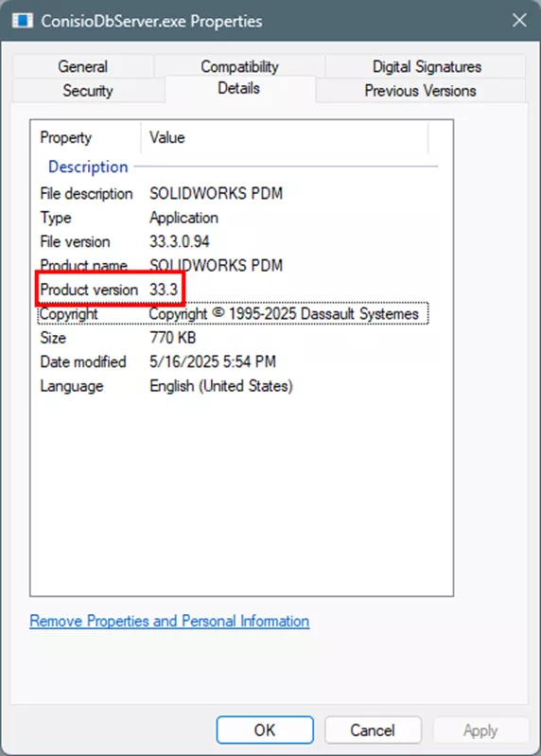The height and width of the screenshot is (756, 541).
Task: Select the Size property label
Action: coord(53,338)
